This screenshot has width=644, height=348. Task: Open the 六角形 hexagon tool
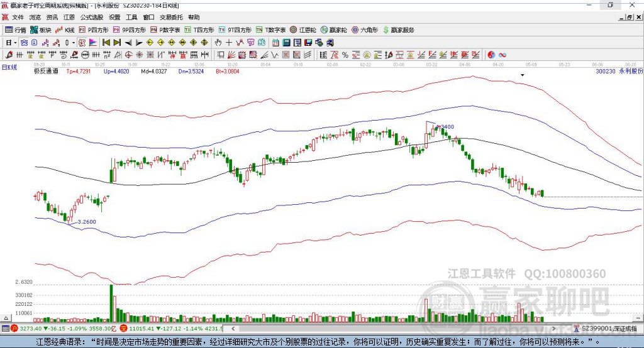365,30
